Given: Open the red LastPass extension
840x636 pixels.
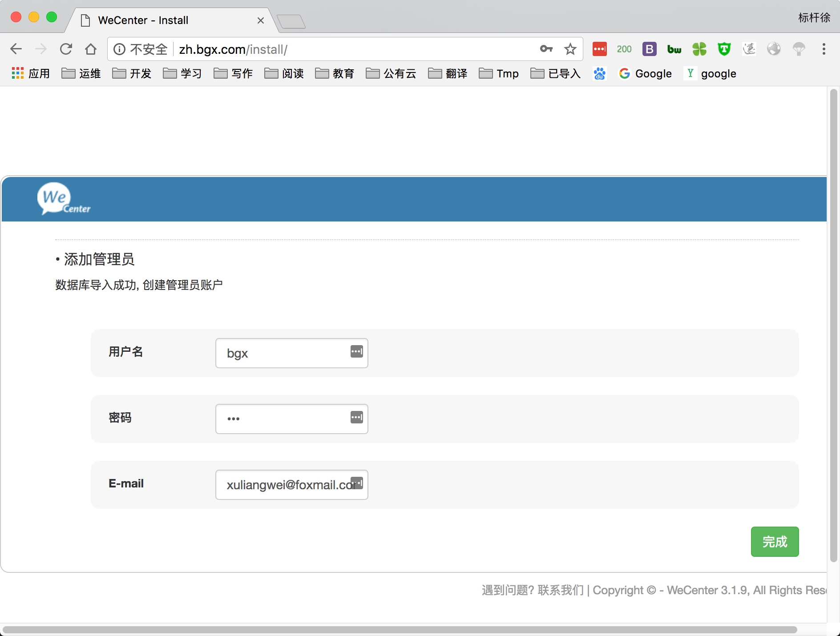Looking at the screenshot, I should tap(600, 49).
